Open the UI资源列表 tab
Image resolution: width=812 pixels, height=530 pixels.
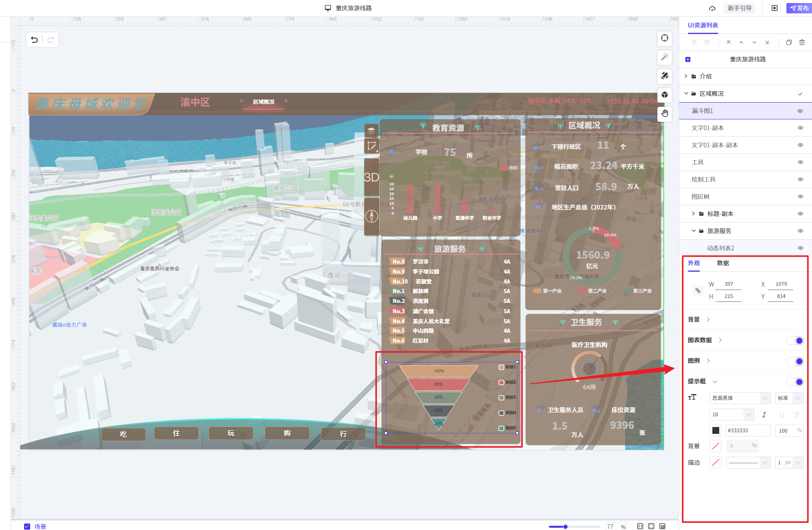(x=702, y=26)
